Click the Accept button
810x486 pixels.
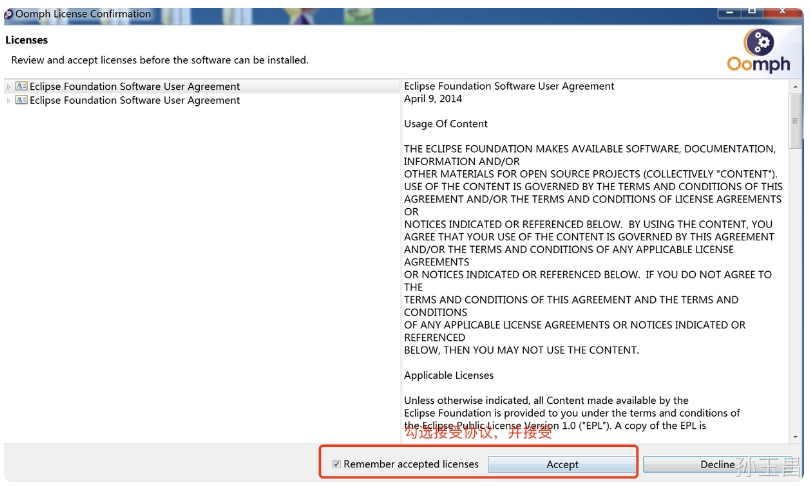[x=562, y=464]
